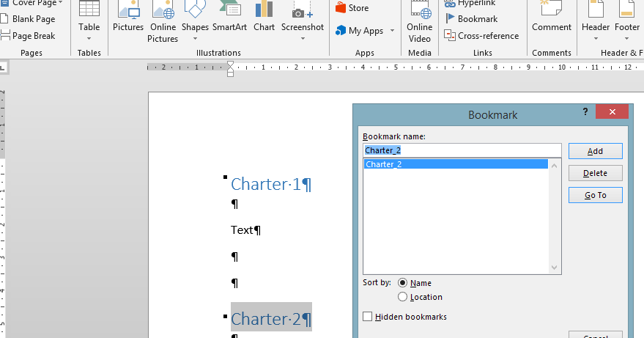Image resolution: width=644 pixels, height=338 pixels.
Task: Click the tab selector at ruler corner
Action: [x=2, y=67]
